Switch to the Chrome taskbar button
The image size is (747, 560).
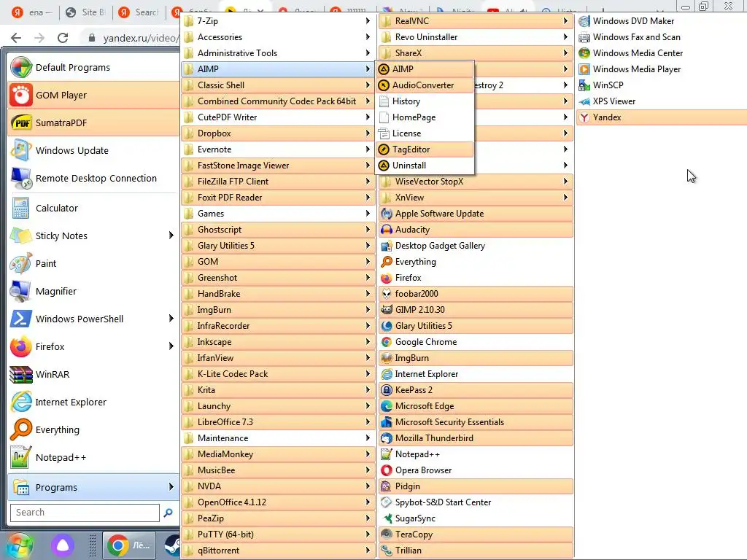[129, 545]
